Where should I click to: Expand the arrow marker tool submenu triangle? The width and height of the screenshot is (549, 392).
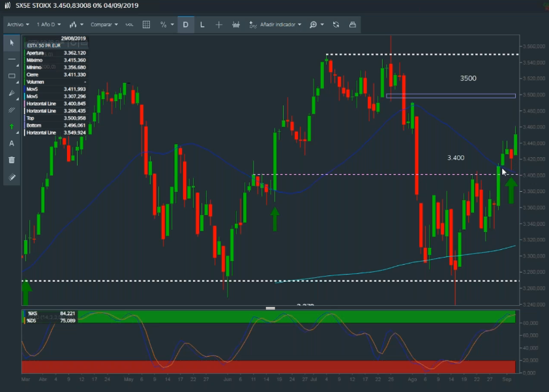17,133
